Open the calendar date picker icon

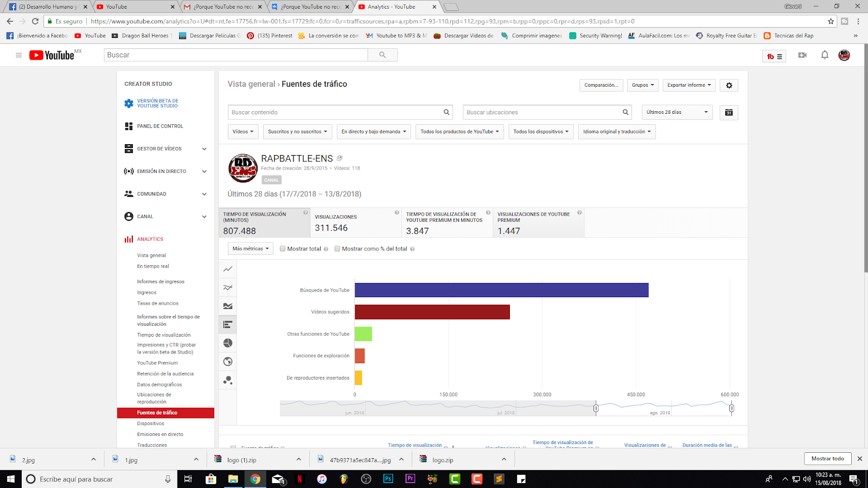pos(729,112)
